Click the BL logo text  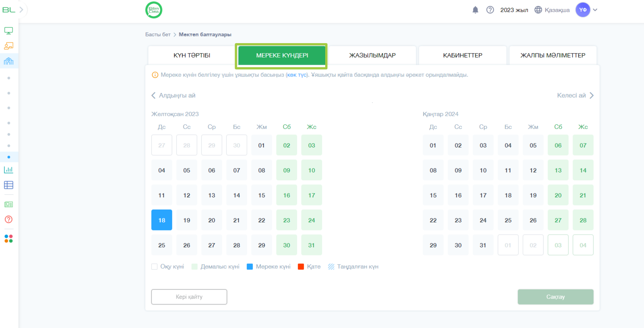pos(9,10)
